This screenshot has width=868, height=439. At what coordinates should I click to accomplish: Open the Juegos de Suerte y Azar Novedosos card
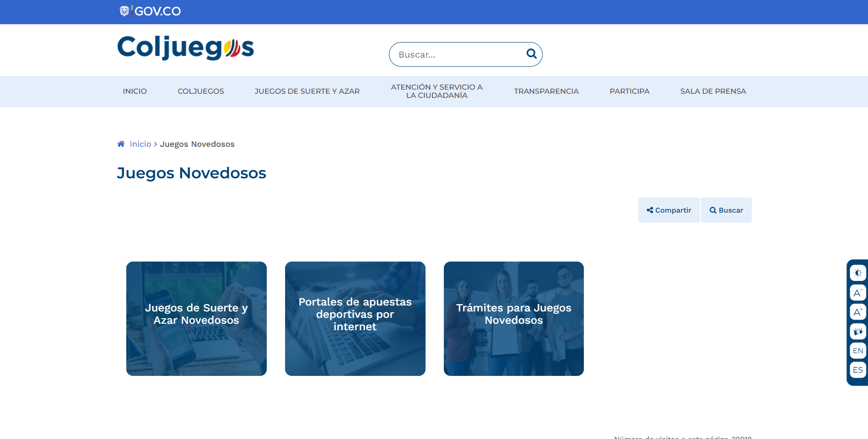click(196, 319)
